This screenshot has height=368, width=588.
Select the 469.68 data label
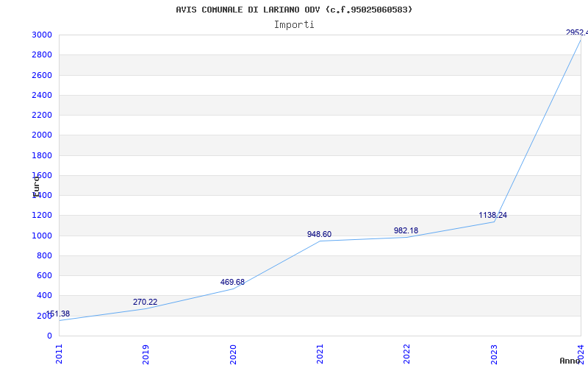[x=232, y=282]
